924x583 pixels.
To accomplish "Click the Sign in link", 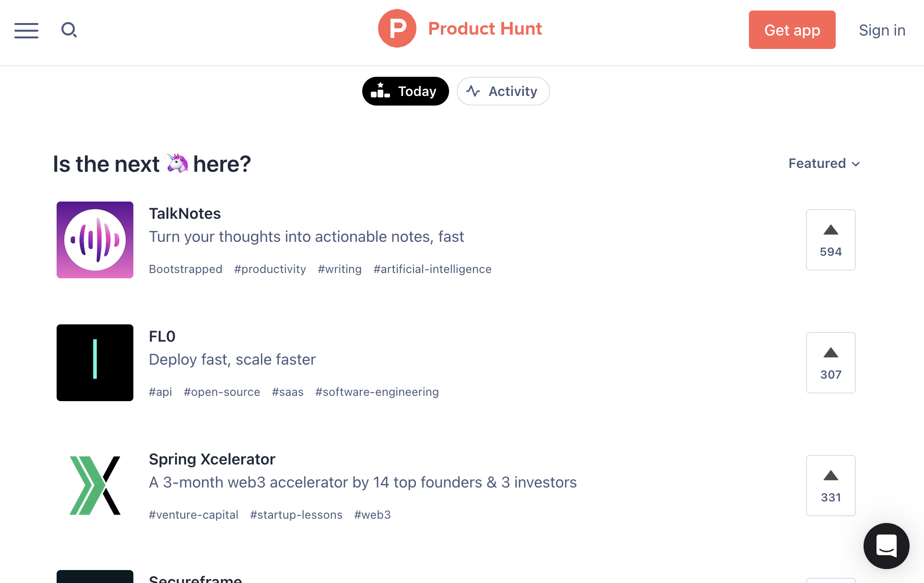I will coord(882,30).
